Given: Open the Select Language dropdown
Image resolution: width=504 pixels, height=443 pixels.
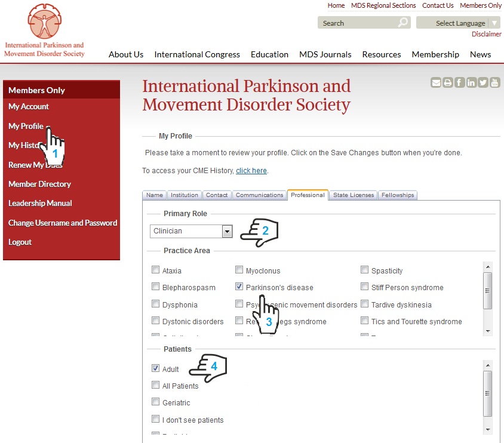Looking at the screenshot, I should click(x=458, y=23).
